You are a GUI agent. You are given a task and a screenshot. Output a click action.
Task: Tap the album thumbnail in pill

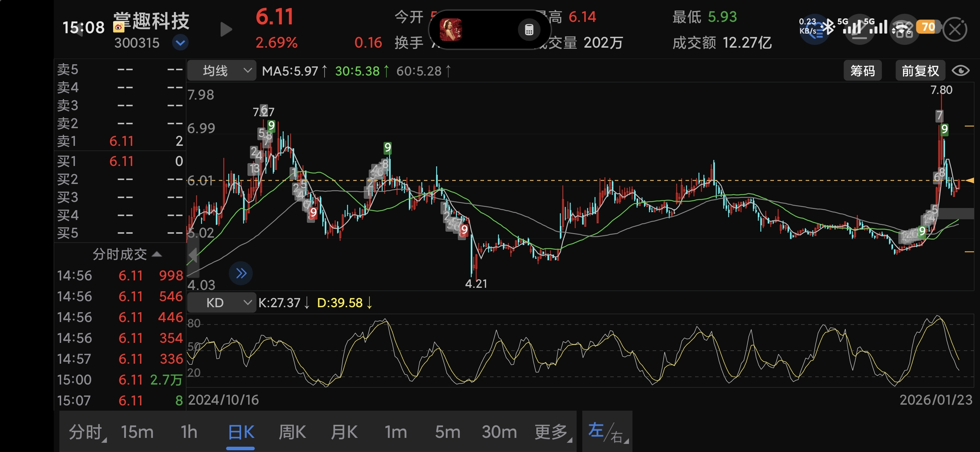(x=450, y=30)
